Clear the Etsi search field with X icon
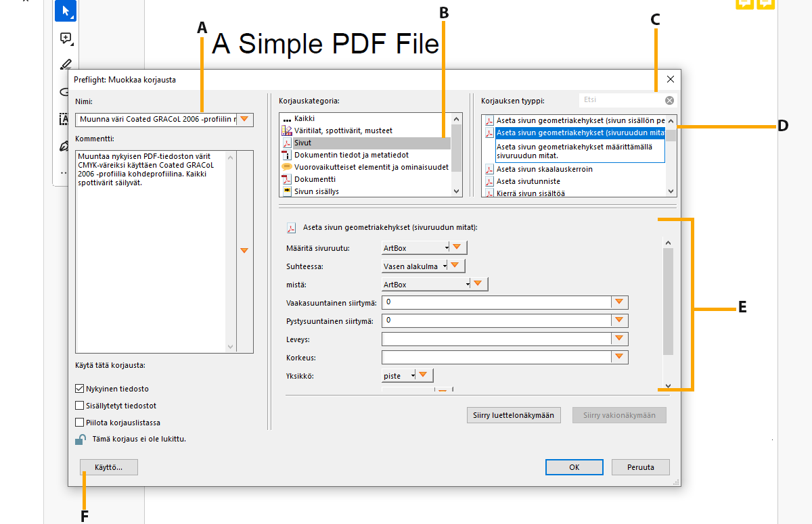Screen dimensions: 812x524 (669, 100)
